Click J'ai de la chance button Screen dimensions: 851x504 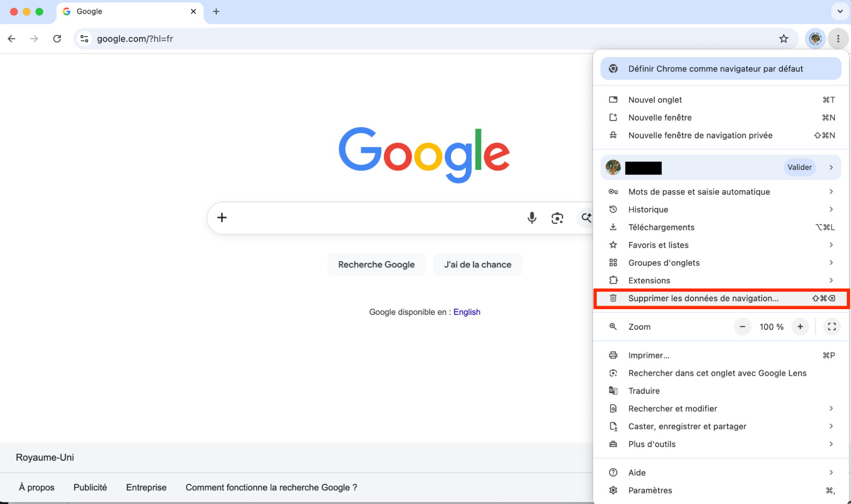477,264
